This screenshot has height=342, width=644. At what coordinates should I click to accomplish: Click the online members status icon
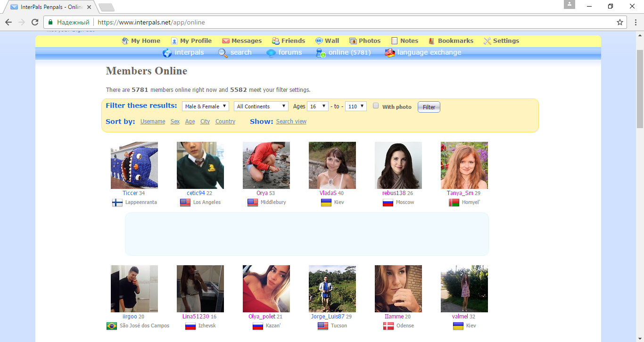coord(321,53)
